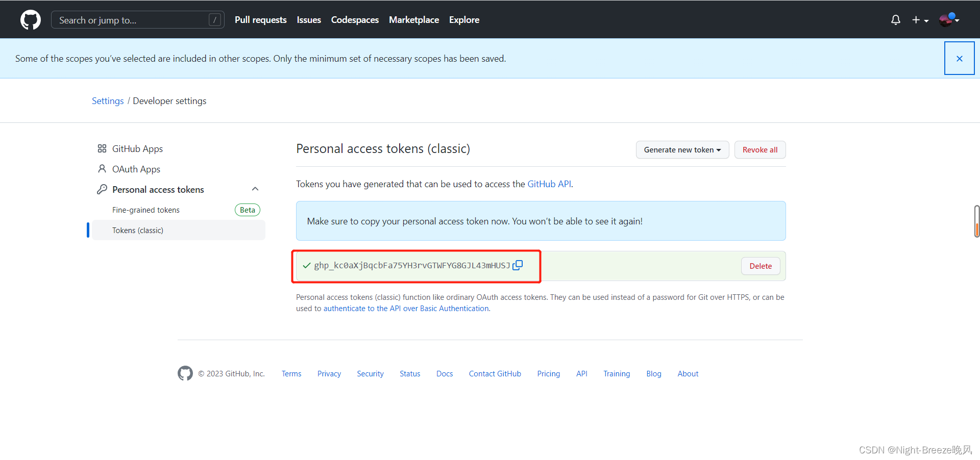Open GitHub Apps settings page

[x=137, y=148]
